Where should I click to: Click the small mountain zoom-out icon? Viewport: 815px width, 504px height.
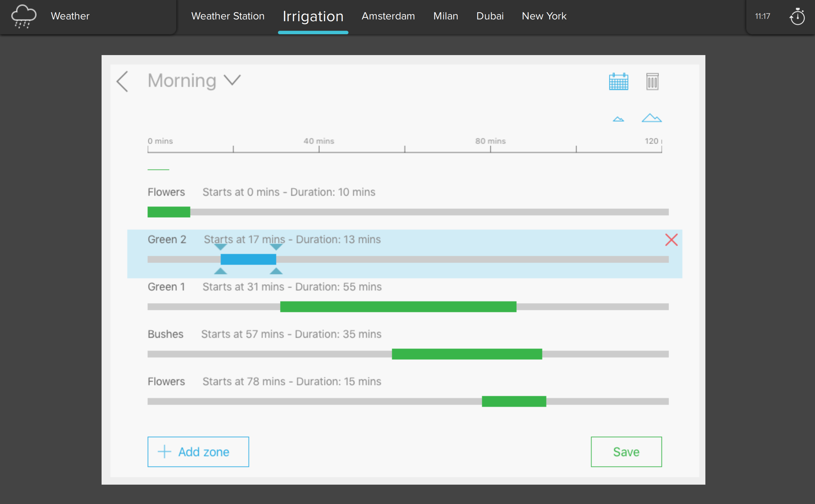click(x=618, y=119)
